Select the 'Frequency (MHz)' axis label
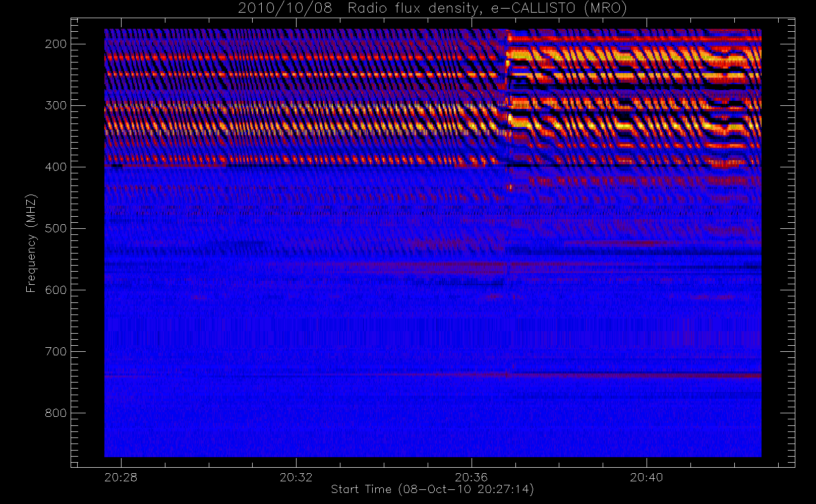The width and height of the screenshot is (816, 504). (x=31, y=243)
